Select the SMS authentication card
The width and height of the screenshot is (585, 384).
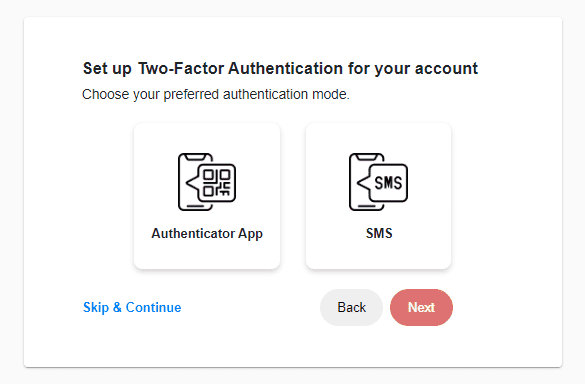[x=378, y=196]
